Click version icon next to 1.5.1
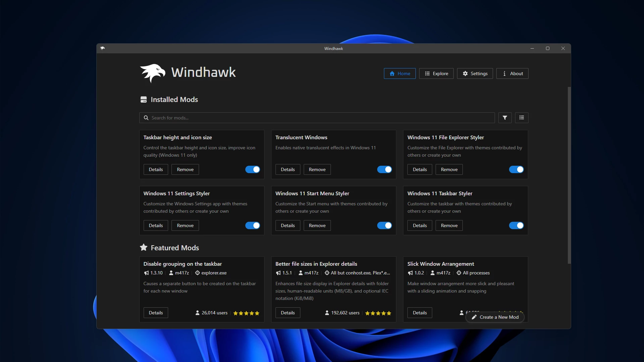644x362 pixels. point(278,273)
